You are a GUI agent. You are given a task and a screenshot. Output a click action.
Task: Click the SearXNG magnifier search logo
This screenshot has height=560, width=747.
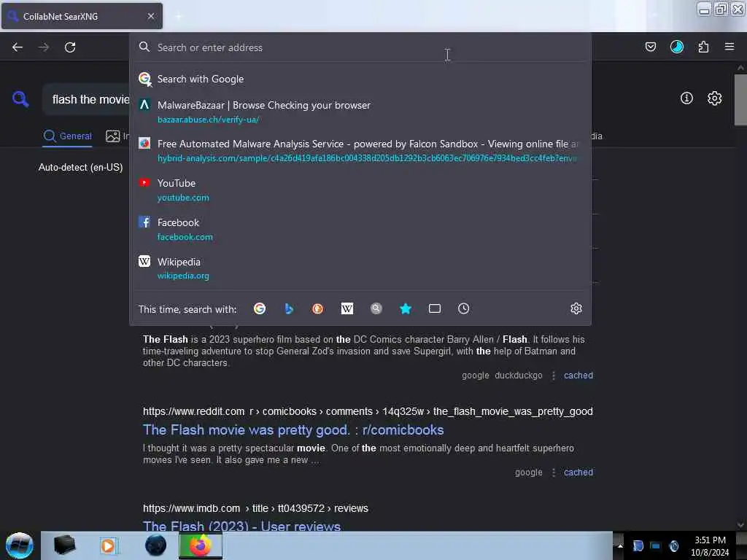pyautogui.click(x=20, y=99)
